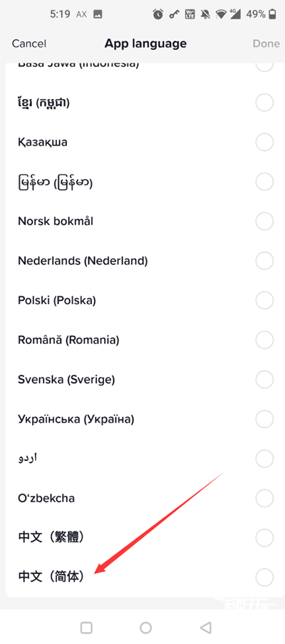285x644 pixels.
Task: Choose the Polski (Polska) language row
Action: (x=145, y=301)
